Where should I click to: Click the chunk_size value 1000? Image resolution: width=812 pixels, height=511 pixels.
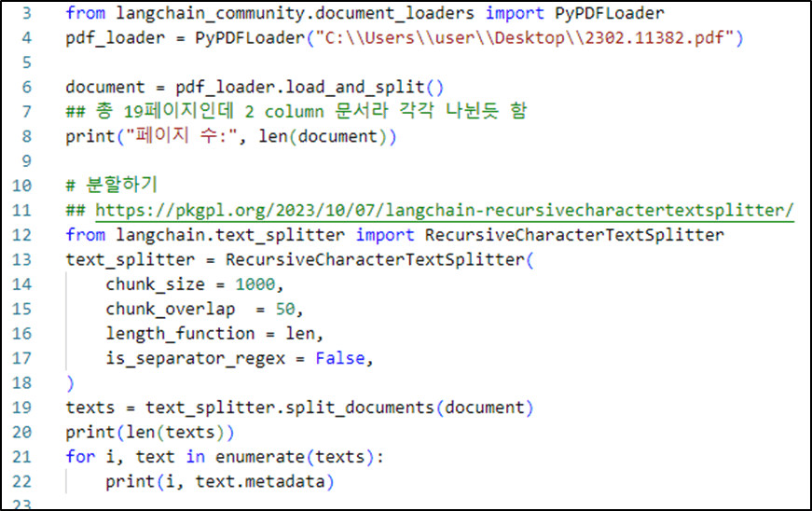click(x=255, y=284)
